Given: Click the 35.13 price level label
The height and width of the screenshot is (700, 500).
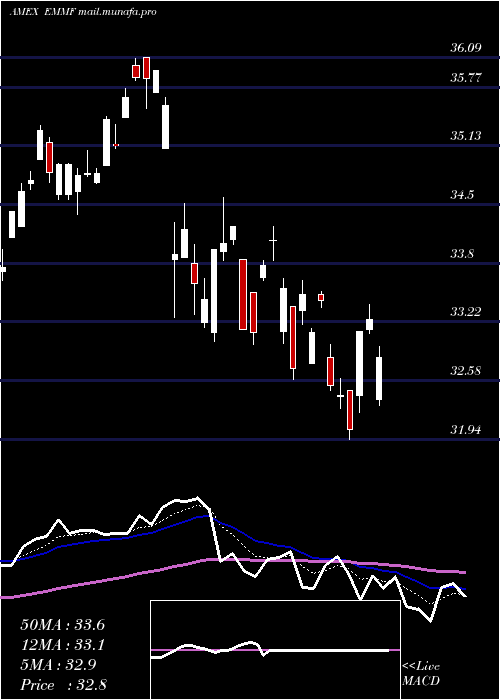Looking at the screenshot, I should (466, 136).
